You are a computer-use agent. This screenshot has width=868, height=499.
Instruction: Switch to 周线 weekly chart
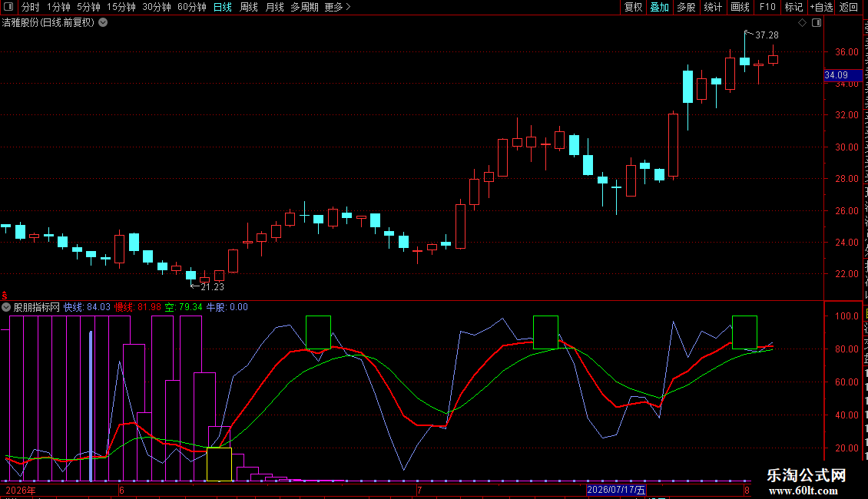(249, 7)
